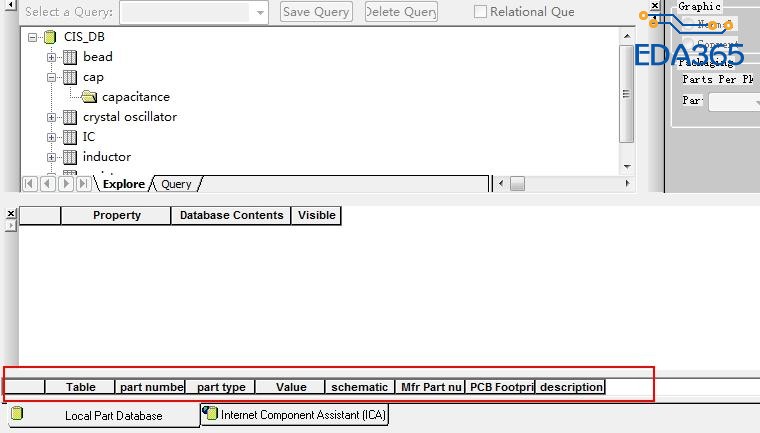Click the Visible column header
Screen dimensions: 760x433
(x=317, y=215)
